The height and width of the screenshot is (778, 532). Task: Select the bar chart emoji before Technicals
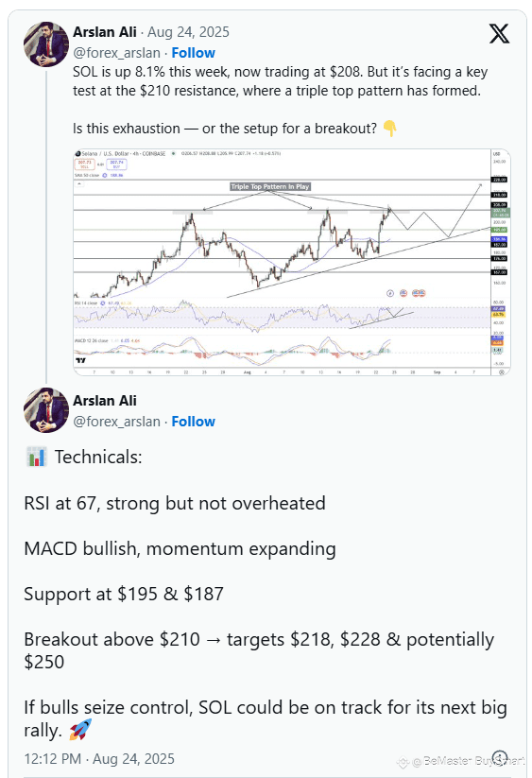36,457
